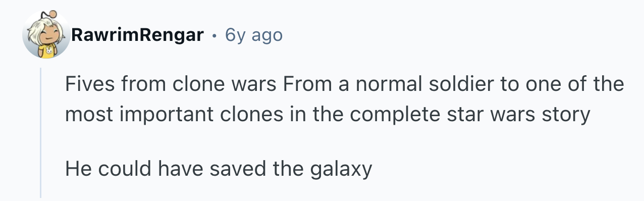Click the line 'He could have saved the galaxy'
The width and height of the screenshot is (644, 201).
click(x=219, y=169)
